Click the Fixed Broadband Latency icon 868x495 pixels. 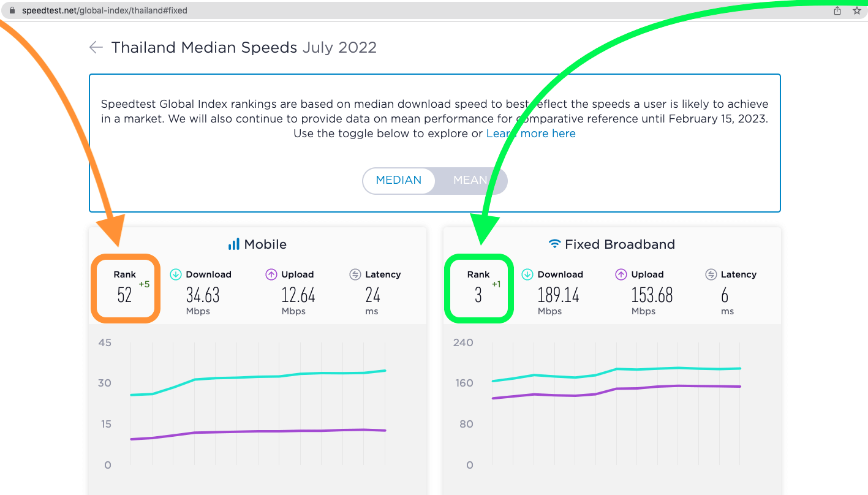click(711, 274)
